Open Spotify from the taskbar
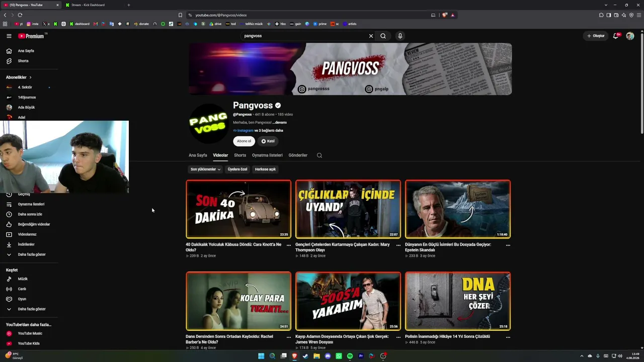 [x=350, y=356]
